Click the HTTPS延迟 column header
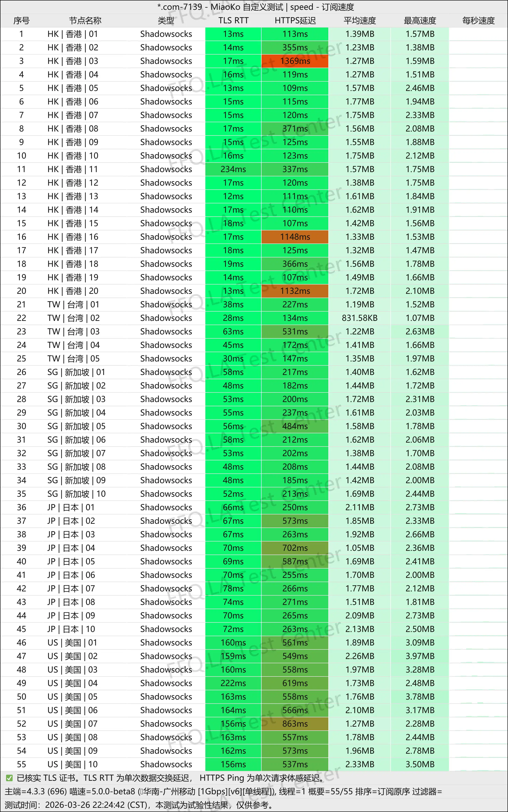508x812 pixels. (x=295, y=21)
